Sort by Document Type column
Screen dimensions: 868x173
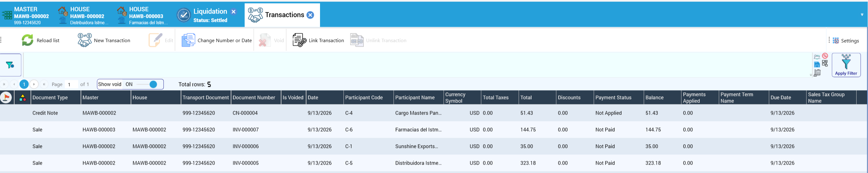click(x=56, y=97)
